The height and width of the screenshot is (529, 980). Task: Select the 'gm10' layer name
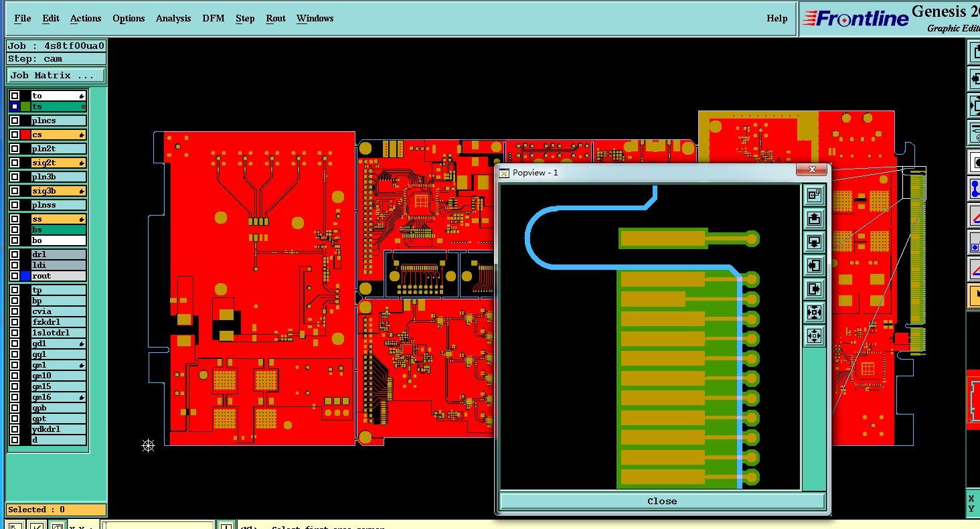coord(59,376)
